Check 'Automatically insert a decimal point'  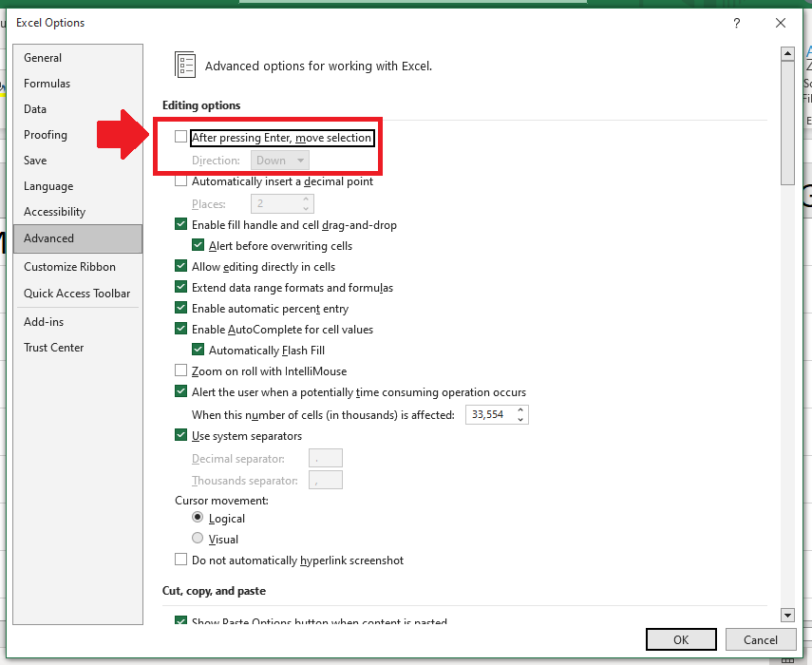tap(180, 180)
